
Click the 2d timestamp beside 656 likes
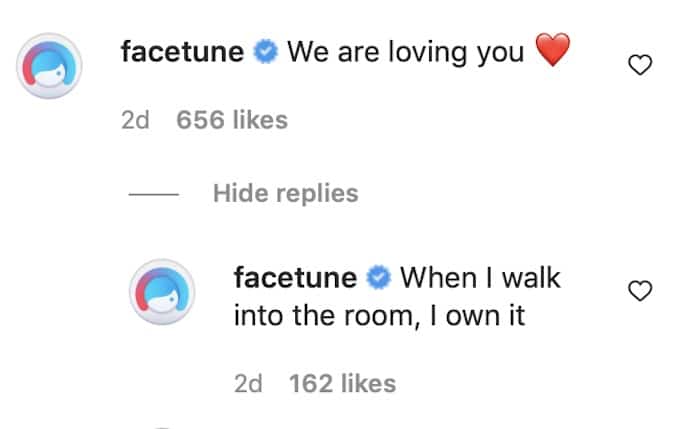134,121
